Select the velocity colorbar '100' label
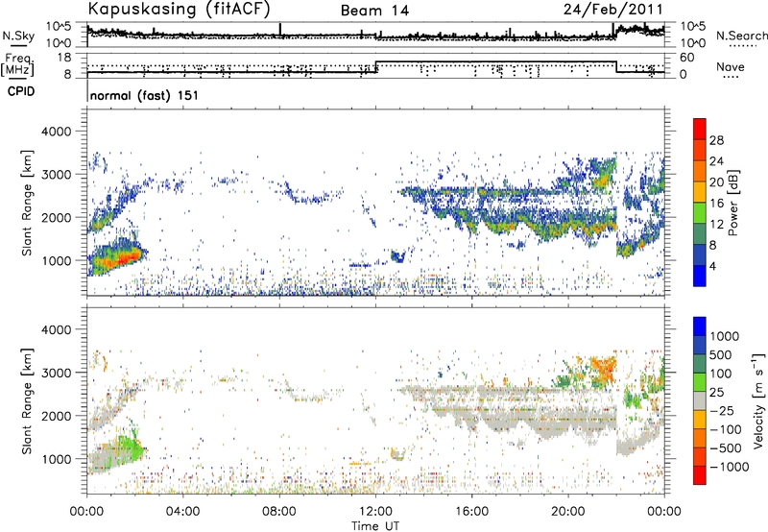Screen dimensions: 768x532 click(x=720, y=374)
